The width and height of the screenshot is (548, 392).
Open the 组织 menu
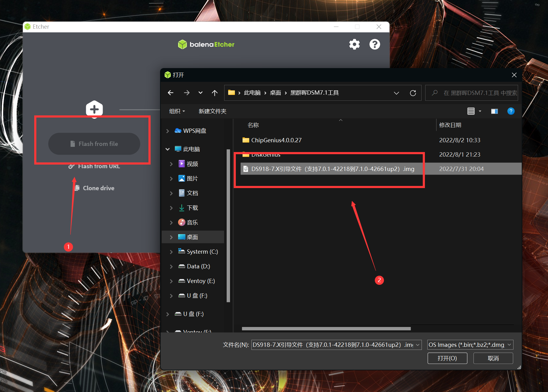[x=177, y=111]
